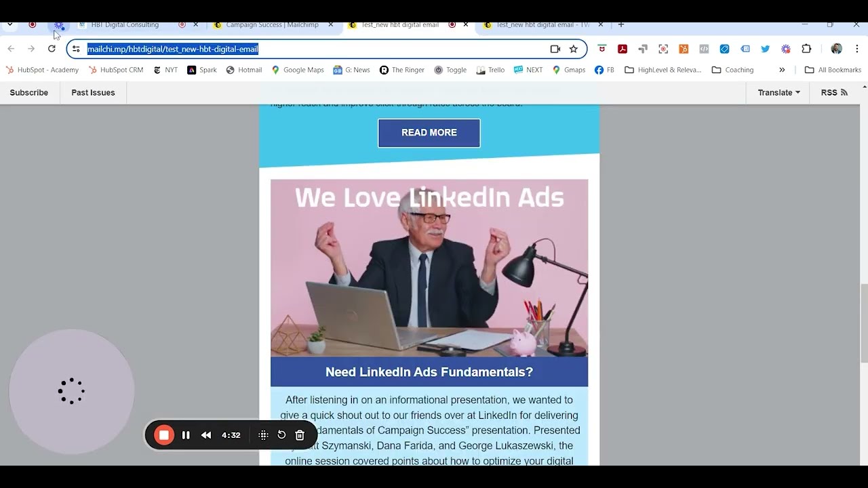Go forward to the next page
The image size is (868, 488).
click(31, 49)
